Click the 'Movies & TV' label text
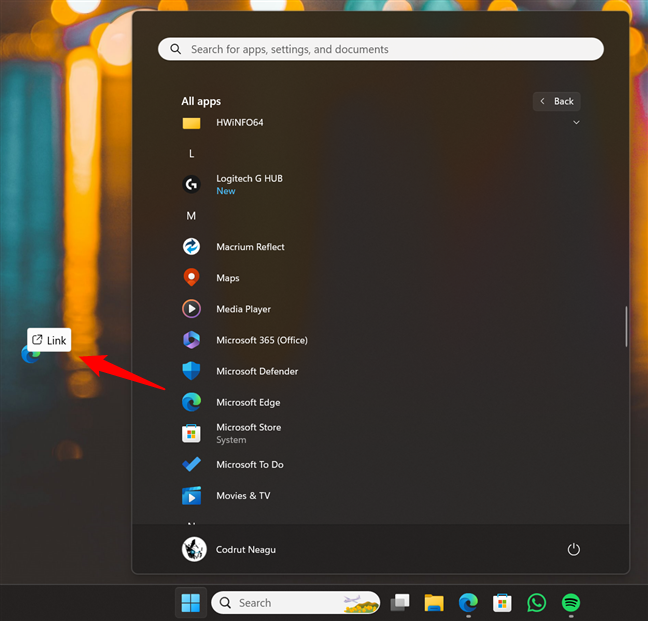Image resolution: width=648 pixels, height=621 pixels. [x=243, y=495]
